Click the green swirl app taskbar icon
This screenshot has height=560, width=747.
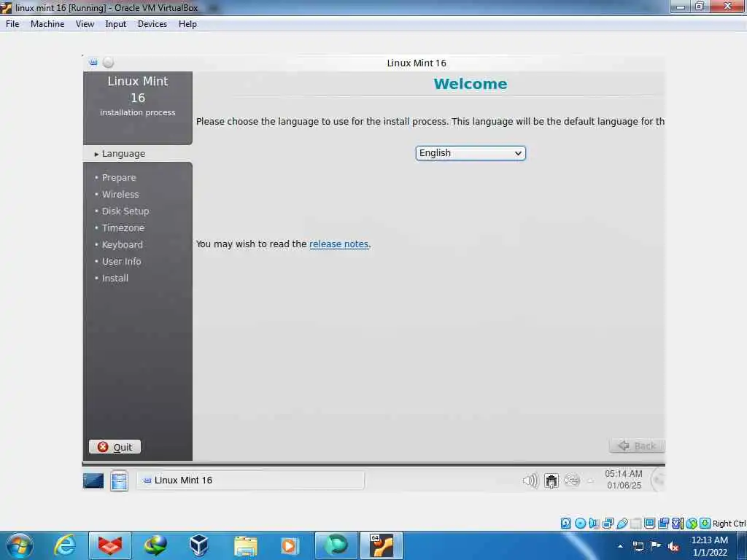click(336, 545)
